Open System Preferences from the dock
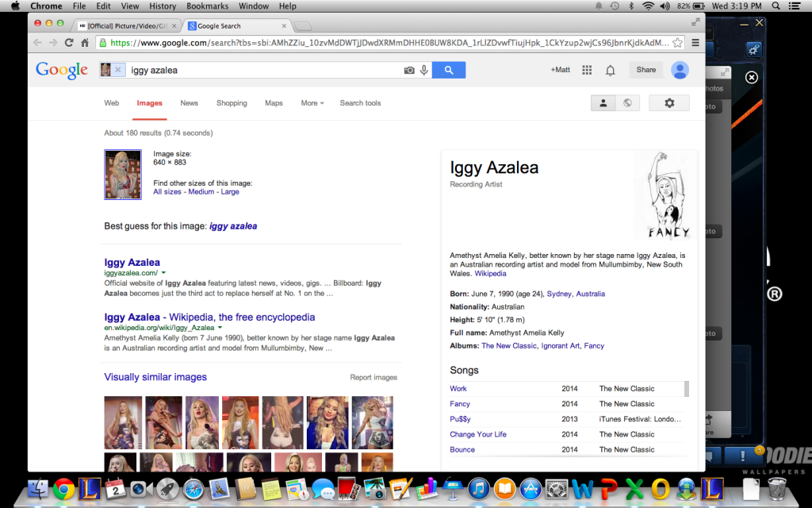 tap(557, 489)
